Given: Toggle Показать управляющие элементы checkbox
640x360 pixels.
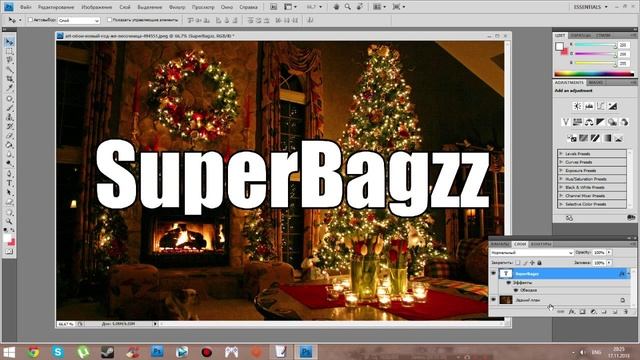Looking at the screenshot, I should [109, 20].
